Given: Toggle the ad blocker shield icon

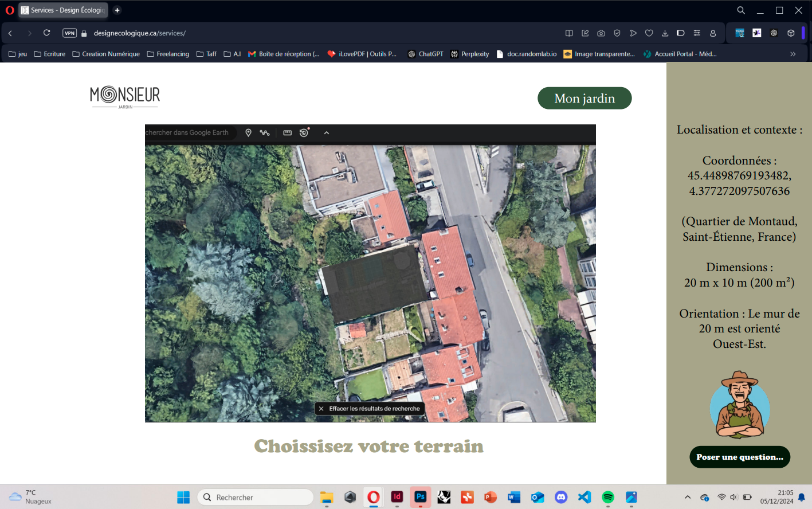Looking at the screenshot, I should coord(617,33).
